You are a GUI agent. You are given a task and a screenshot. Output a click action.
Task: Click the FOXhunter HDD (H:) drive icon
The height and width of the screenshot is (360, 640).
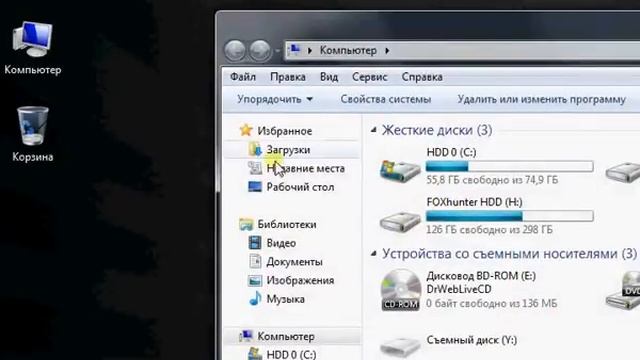click(400, 222)
